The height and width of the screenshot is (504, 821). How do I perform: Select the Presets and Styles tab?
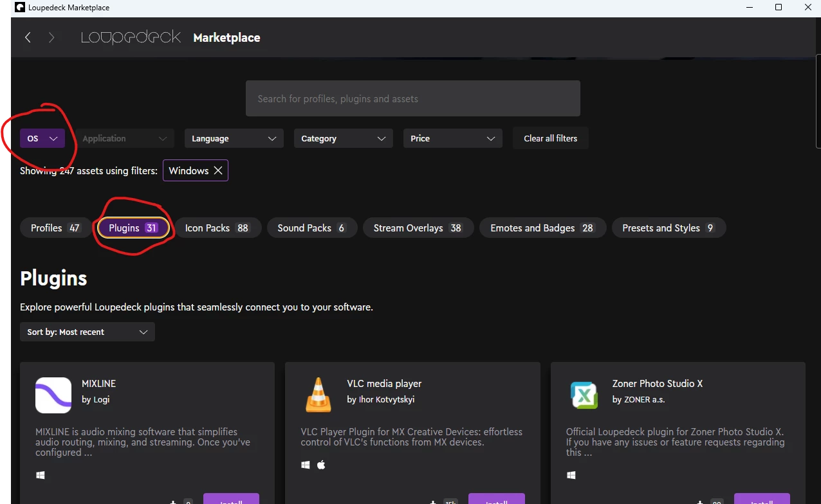pos(669,228)
